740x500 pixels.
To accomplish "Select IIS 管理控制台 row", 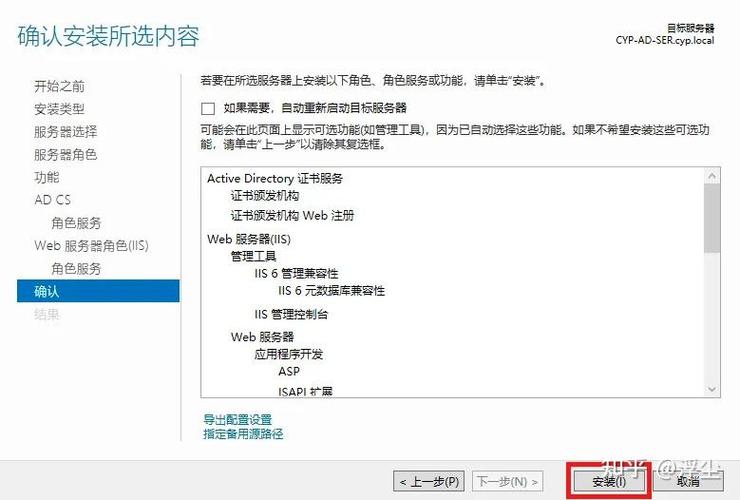I will [291, 314].
